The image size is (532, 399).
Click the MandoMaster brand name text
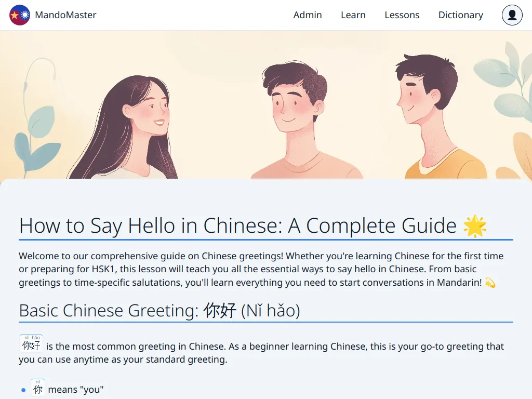(x=65, y=15)
